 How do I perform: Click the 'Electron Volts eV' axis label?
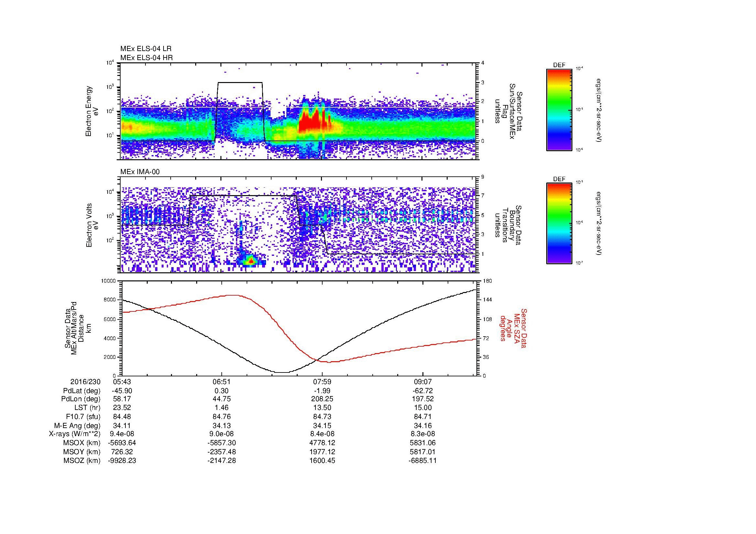pyautogui.click(x=92, y=225)
